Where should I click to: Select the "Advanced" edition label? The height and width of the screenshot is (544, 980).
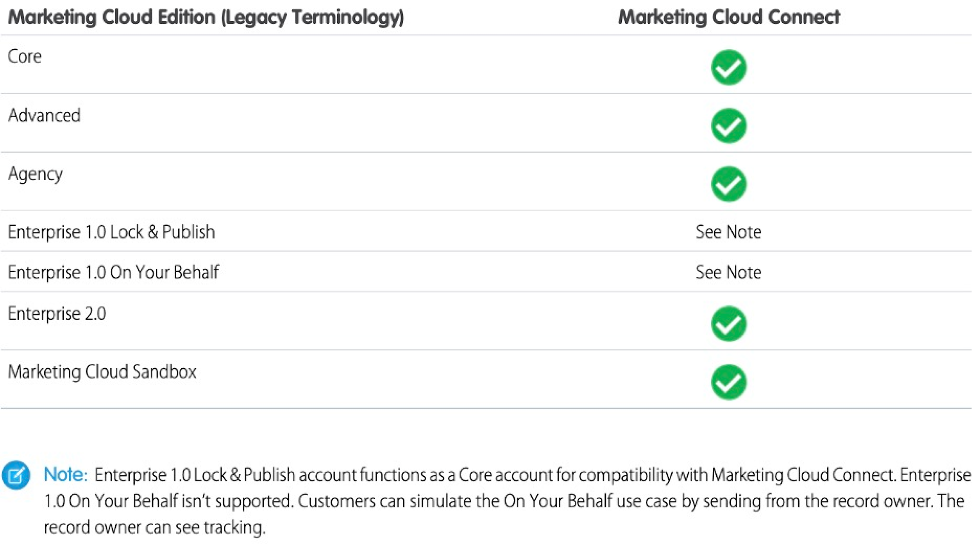pos(44,115)
